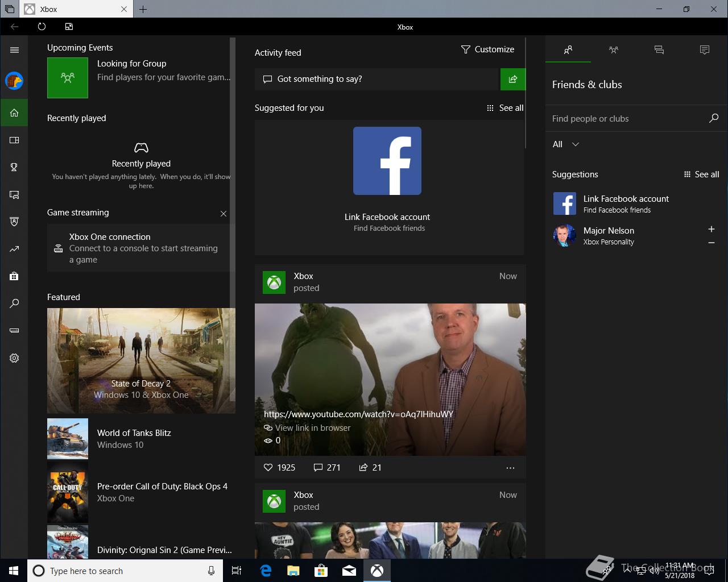The height and width of the screenshot is (582, 728).
Task: Click Xbox avatar on the first post
Action: tap(274, 282)
